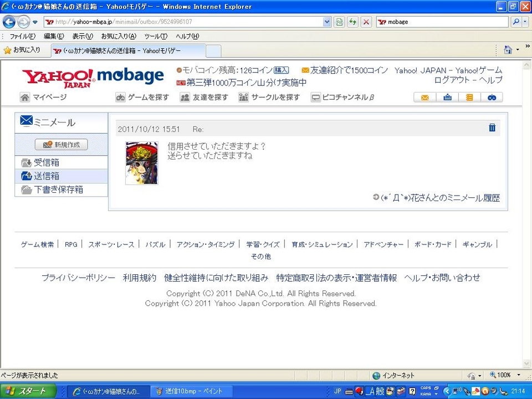Click the ログアウト link
Screen dimensions: 532x399
[x=452, y=80]
